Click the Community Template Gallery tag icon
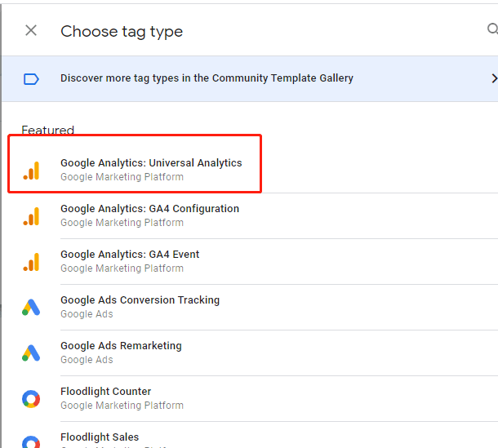 (31, 79)
